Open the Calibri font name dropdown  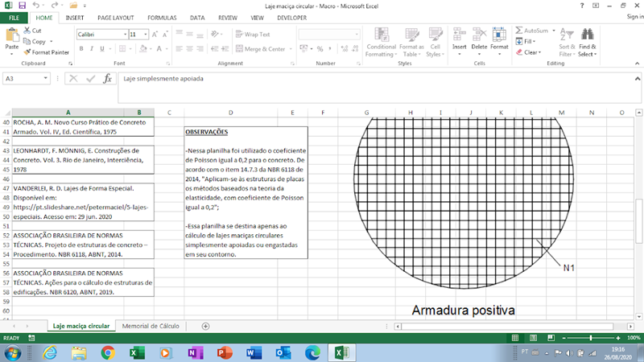[125, 35]
